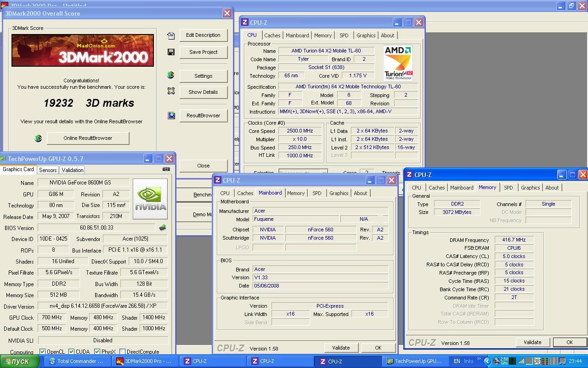This screenshot has height=368, width=588.
Task: Click the 2.50 GHz clock tray icon
Action: click(x=504, y=361)
